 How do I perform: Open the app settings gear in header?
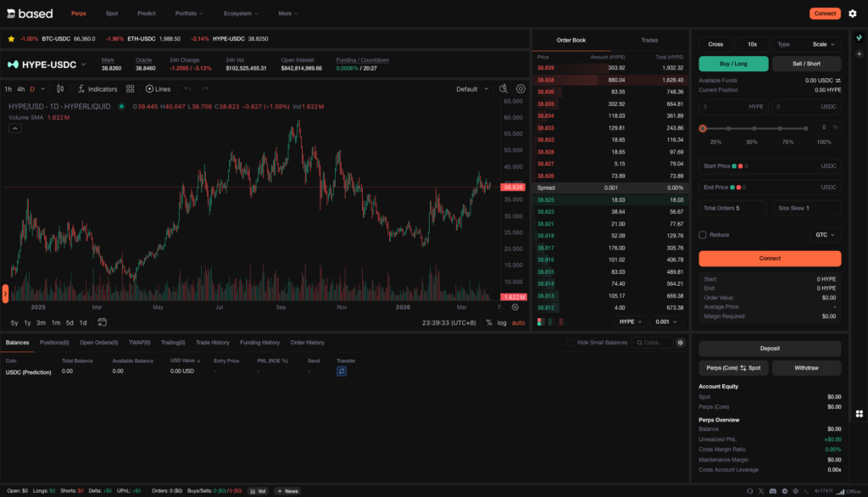point(853,14)
